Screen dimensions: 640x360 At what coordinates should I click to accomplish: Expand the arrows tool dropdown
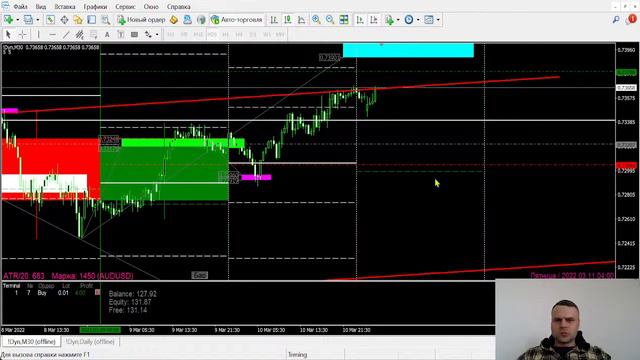(x=157, y=35)
